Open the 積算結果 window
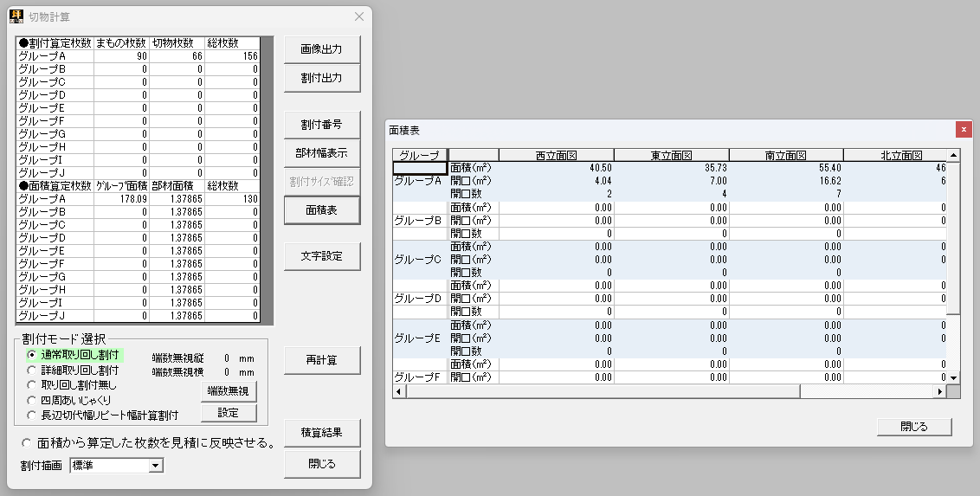 pyautogui.click(x=321, y=432)
